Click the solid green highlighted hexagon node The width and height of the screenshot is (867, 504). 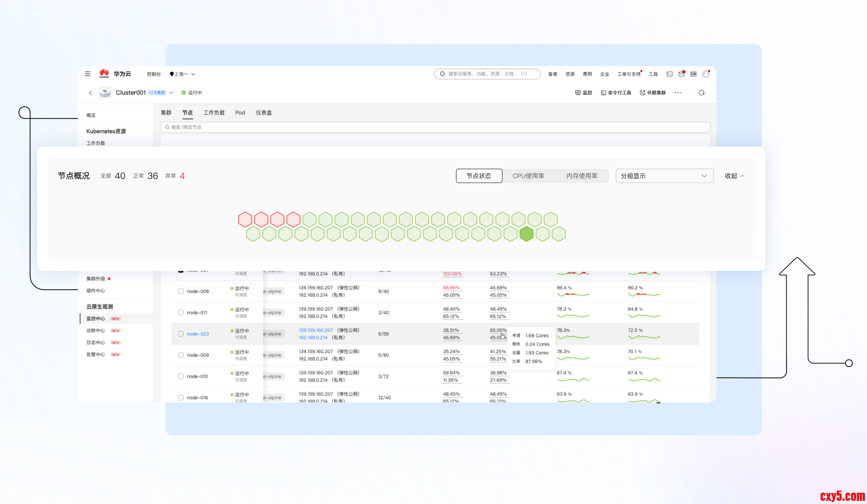pyautogui.click(x=526, y=234)
